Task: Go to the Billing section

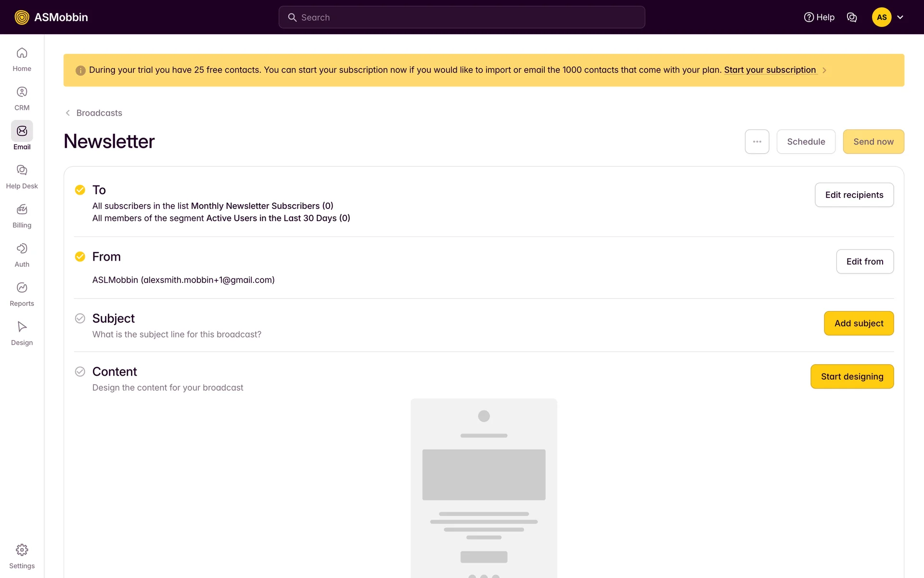Action: point(22,210)
